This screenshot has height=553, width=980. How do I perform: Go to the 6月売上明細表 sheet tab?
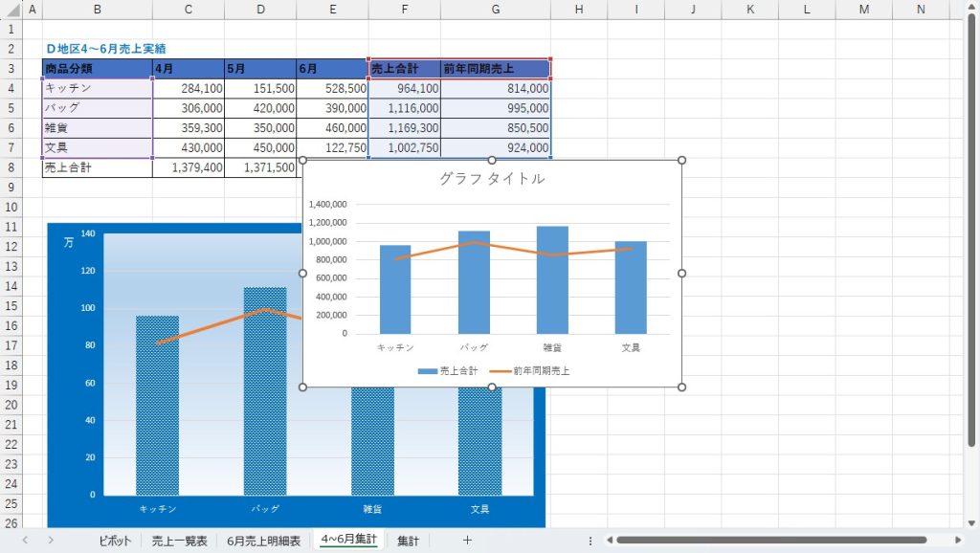click(263, 541)
